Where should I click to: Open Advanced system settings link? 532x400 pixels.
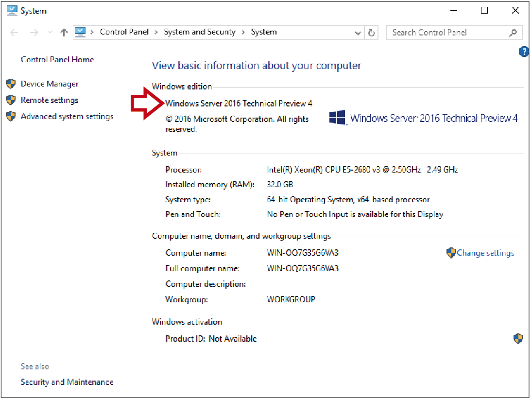pos(67,116)
